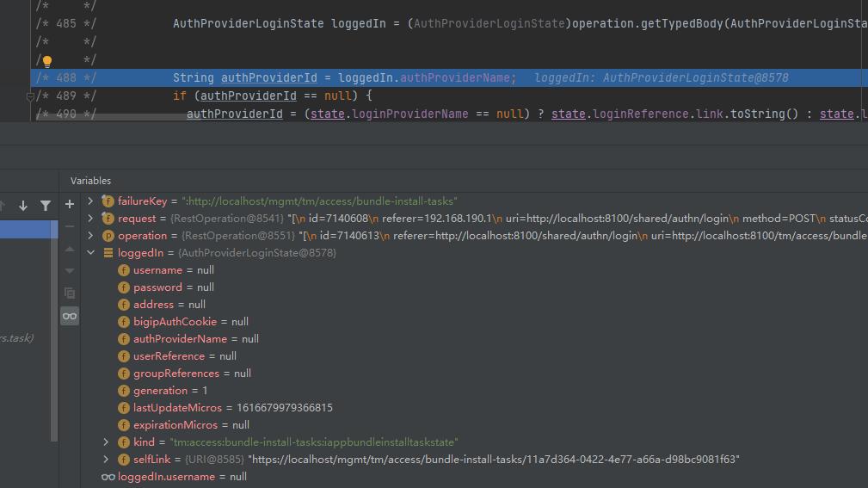Click the expirationMicros field icon
Viewport: 868px width, 488px height.
click(x=123, y=425)
